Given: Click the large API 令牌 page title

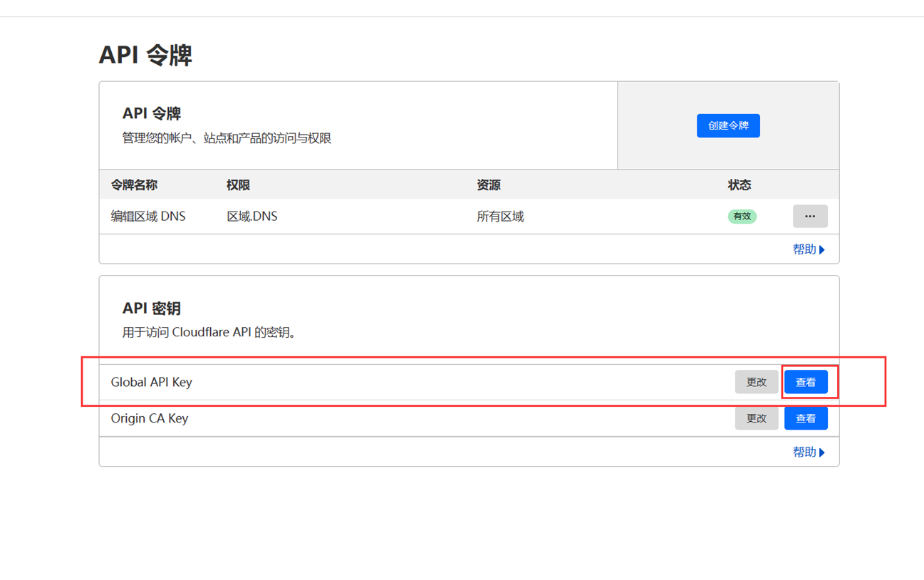Looking at the screenshot, I should tap(145, 55).
